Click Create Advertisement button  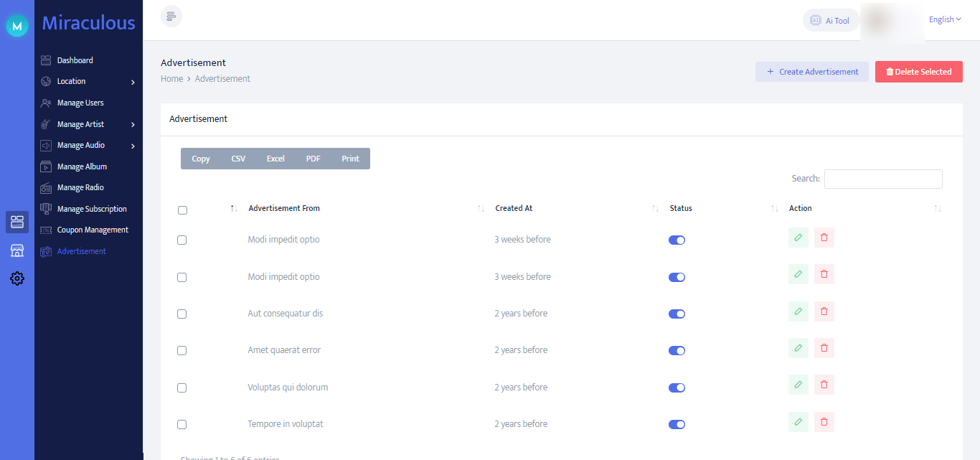pyautogui.click(x=811, y=72)
